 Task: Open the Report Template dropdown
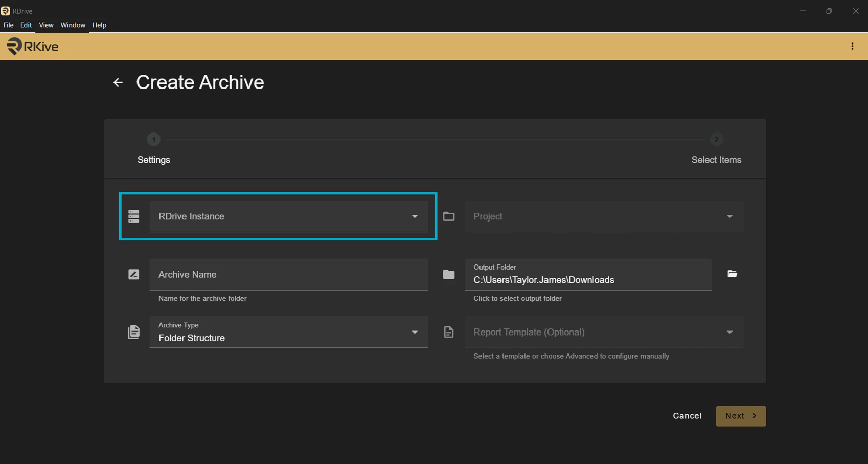[603, 333]
